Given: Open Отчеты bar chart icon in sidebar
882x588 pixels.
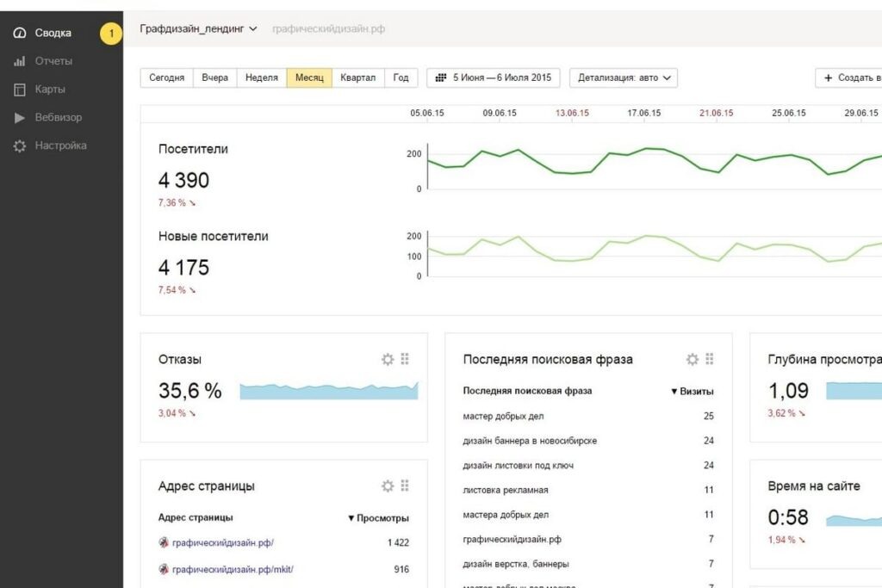Looking at the screenshot, I should click(20, 61).
